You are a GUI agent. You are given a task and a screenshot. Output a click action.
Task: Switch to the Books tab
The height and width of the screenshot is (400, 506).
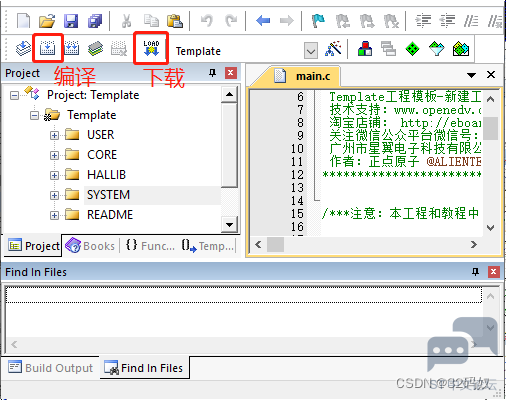[90, 246]
